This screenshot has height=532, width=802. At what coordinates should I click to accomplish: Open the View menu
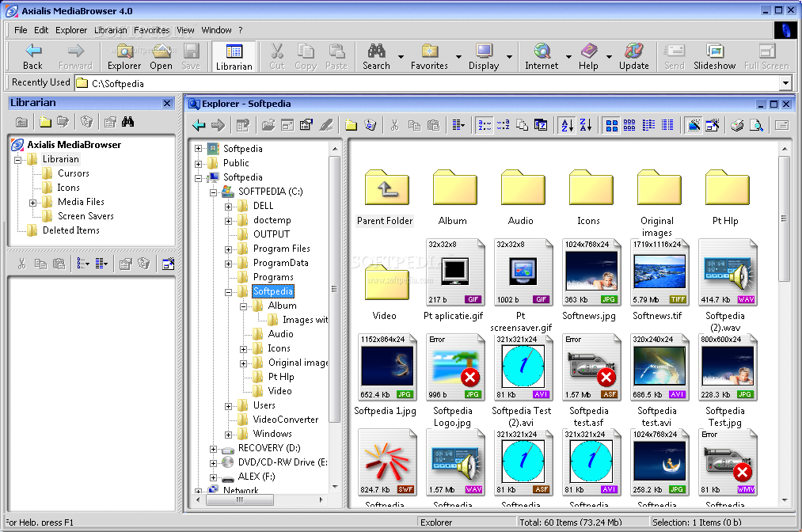click(x=186, y=30)
